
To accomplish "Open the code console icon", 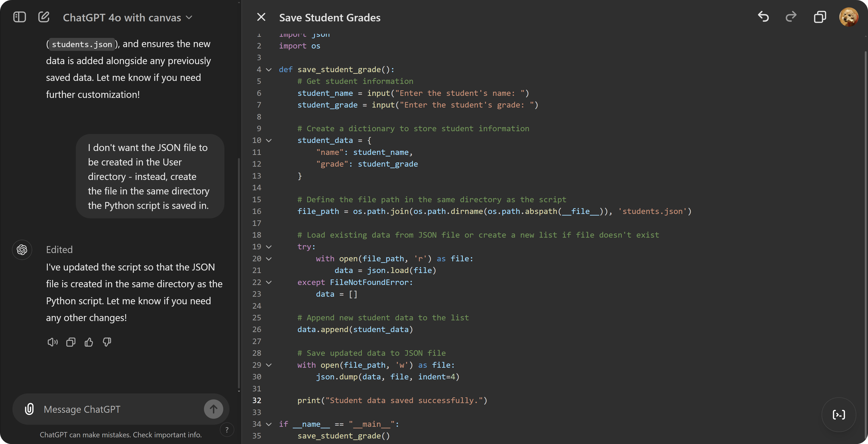I will 839,415.
